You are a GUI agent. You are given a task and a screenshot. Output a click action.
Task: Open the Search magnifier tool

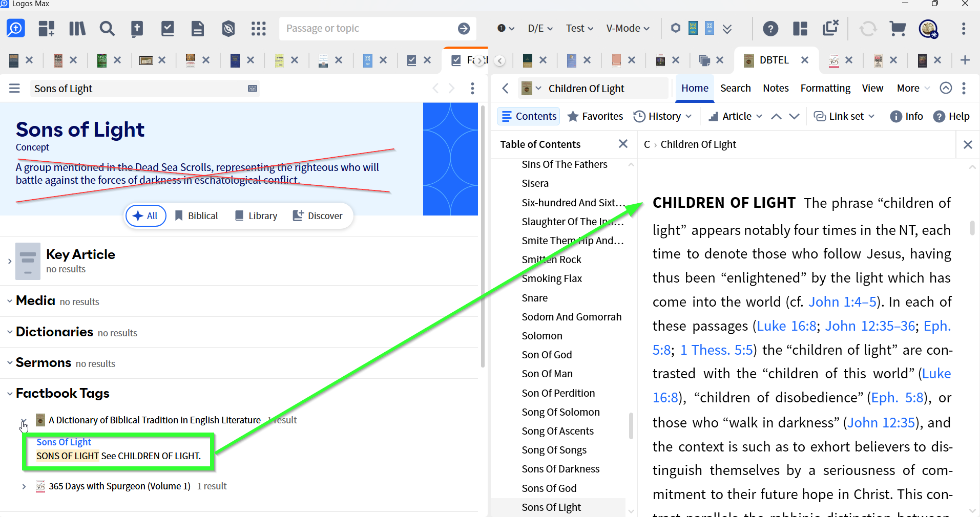pyautogui.click(x=107, y=28)
